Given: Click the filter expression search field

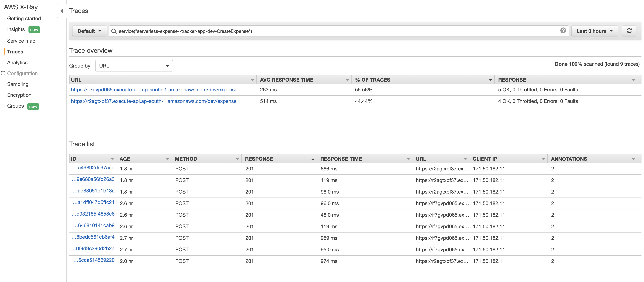Looking at the screenshot, I should pos(339,31).
